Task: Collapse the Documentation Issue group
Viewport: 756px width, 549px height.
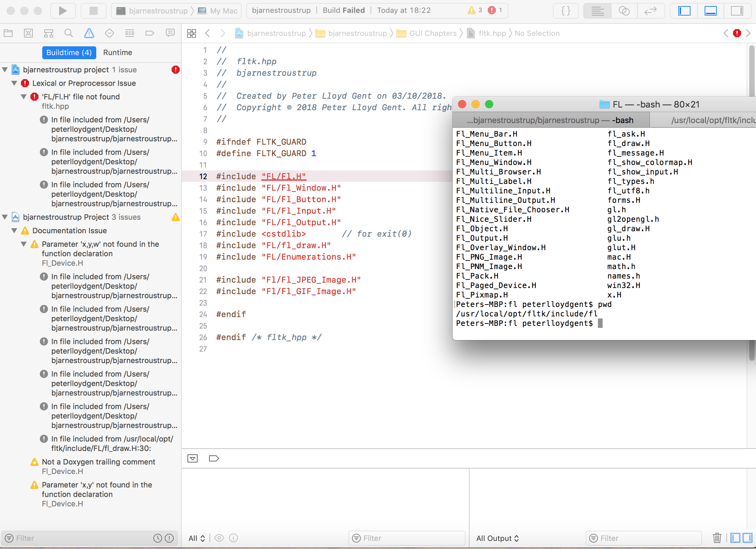Action: pos(14,231)
